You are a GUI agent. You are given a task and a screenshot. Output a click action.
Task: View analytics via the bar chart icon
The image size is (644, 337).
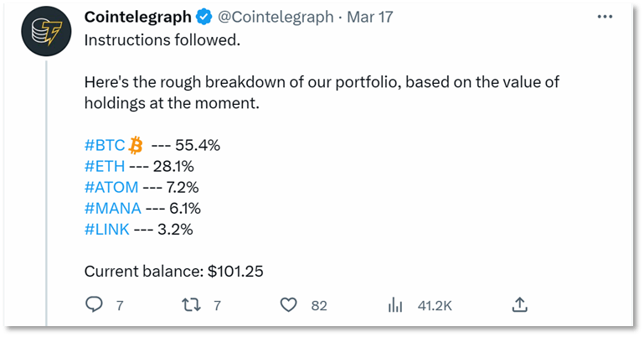pos(396,305)
